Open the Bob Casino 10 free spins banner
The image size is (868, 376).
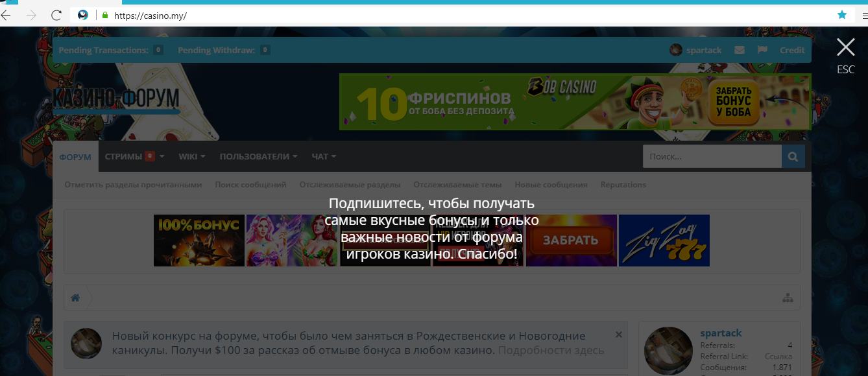coord(575,102)
